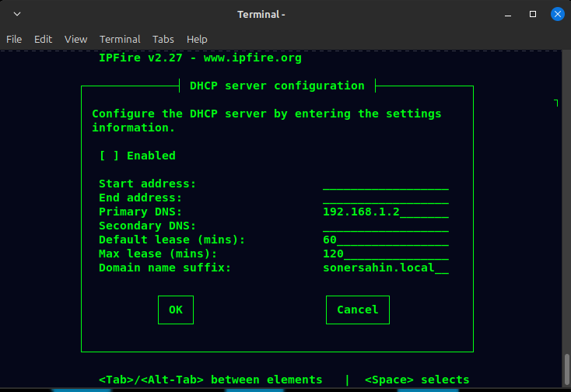Click the Start address input field
This screenshot has width=571, height=392.
click(x=386, y=184)
